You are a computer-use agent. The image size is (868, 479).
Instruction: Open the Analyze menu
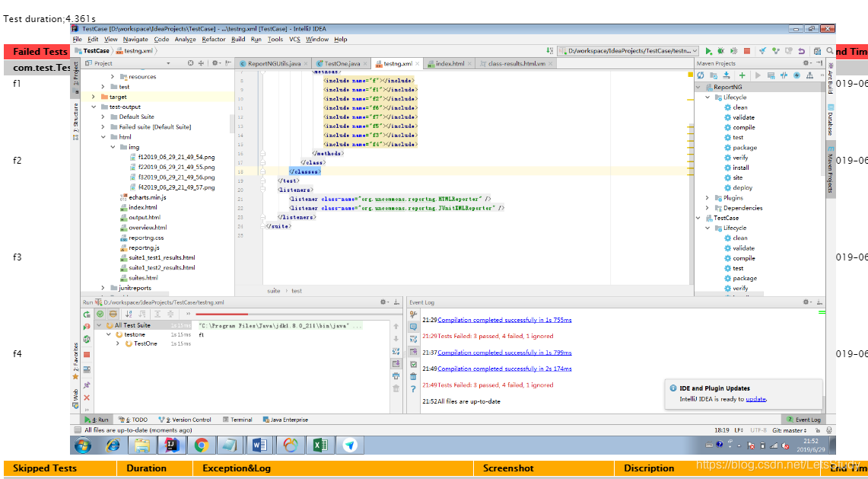(186, 40)
